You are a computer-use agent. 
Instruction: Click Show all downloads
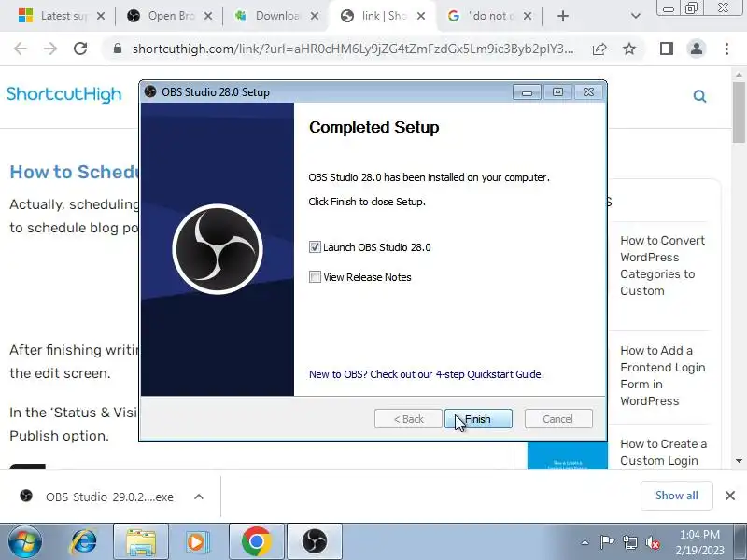tap(676, 496)
